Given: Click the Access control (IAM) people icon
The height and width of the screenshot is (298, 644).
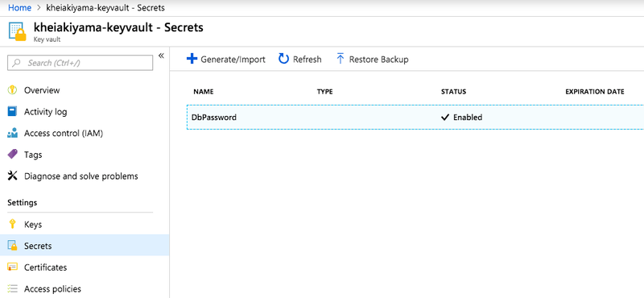Looking at the screenshot, I should pos(13,133).
